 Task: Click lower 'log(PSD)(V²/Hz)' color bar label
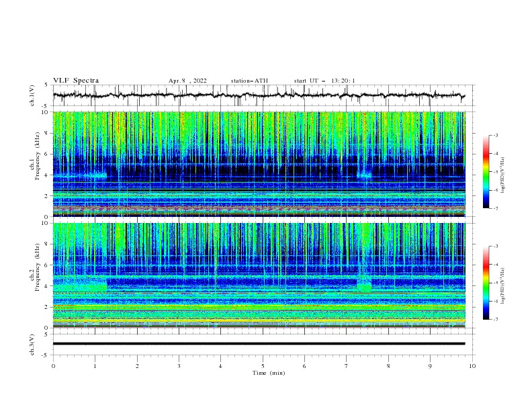pos(502,286)
